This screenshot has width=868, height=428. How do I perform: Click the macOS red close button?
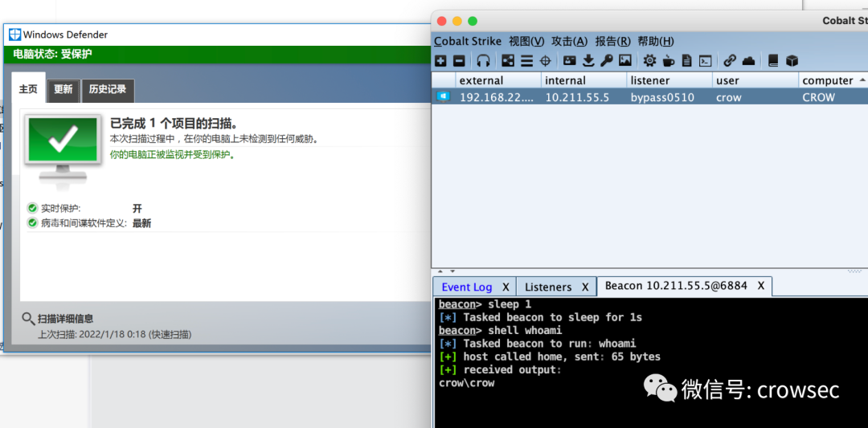point(441,22)
